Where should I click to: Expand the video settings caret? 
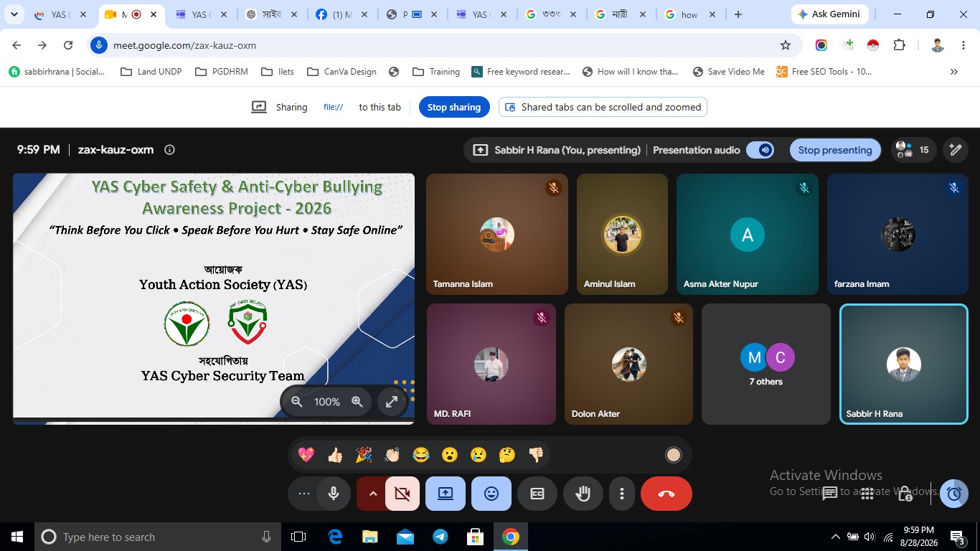click(x=372, y=494)
